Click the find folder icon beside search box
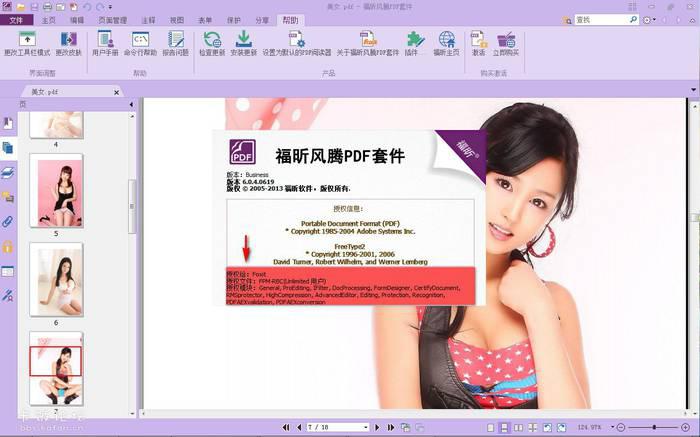 click(x=567, y=20)
